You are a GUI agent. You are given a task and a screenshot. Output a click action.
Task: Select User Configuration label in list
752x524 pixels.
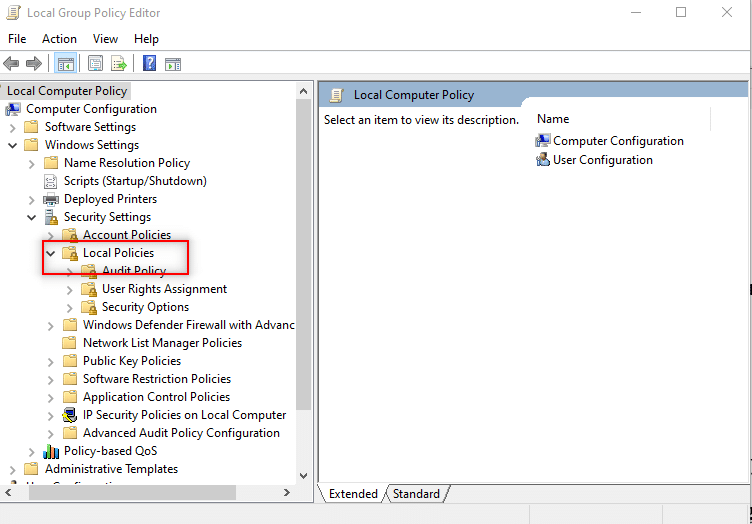pyautogui.click(x=603, y=160)
